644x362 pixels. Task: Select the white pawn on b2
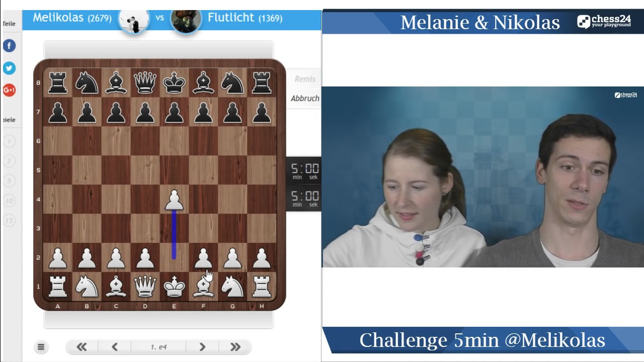pos(87,258)
